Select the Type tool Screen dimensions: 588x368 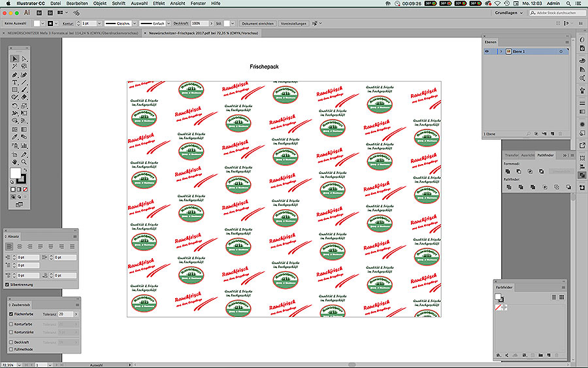14,82
